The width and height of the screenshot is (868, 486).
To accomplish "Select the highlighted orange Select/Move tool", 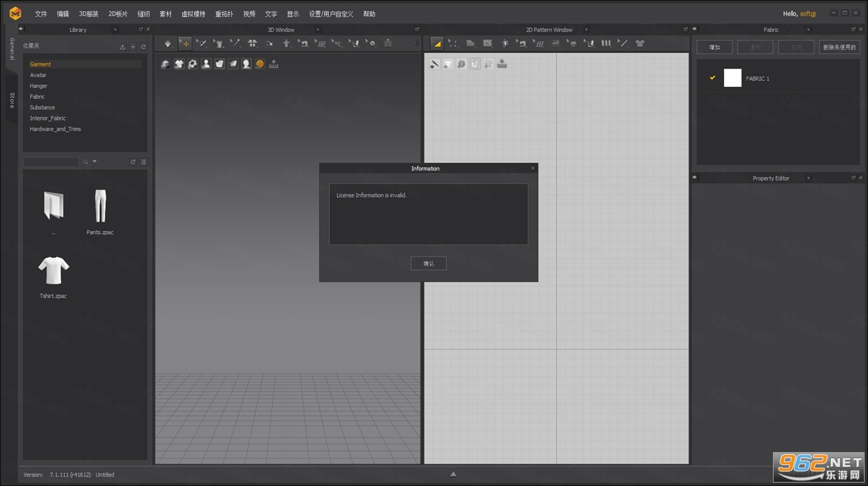I will (x=185, y=43).
